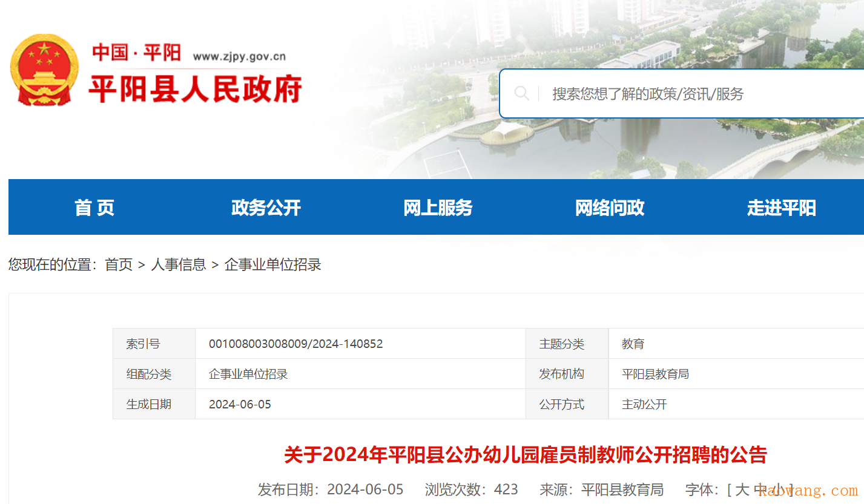
Task: Click 企事业单位招录 value in table
Action: pos(248,374)
